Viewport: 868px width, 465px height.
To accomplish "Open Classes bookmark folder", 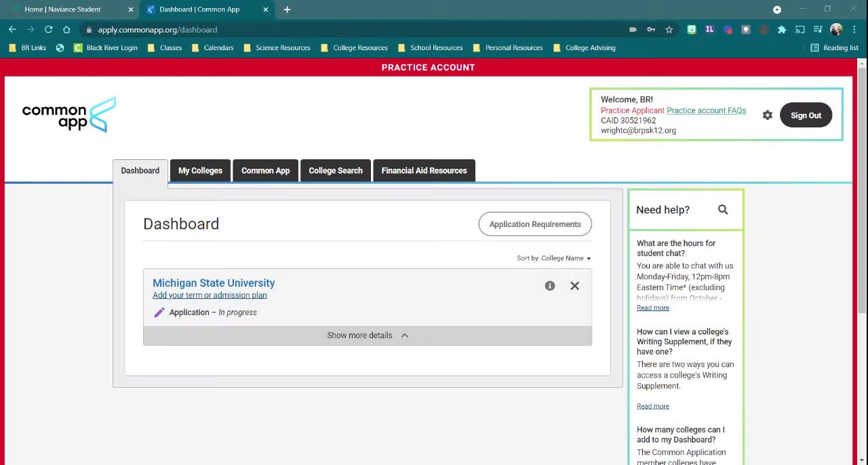I will 165,48.
